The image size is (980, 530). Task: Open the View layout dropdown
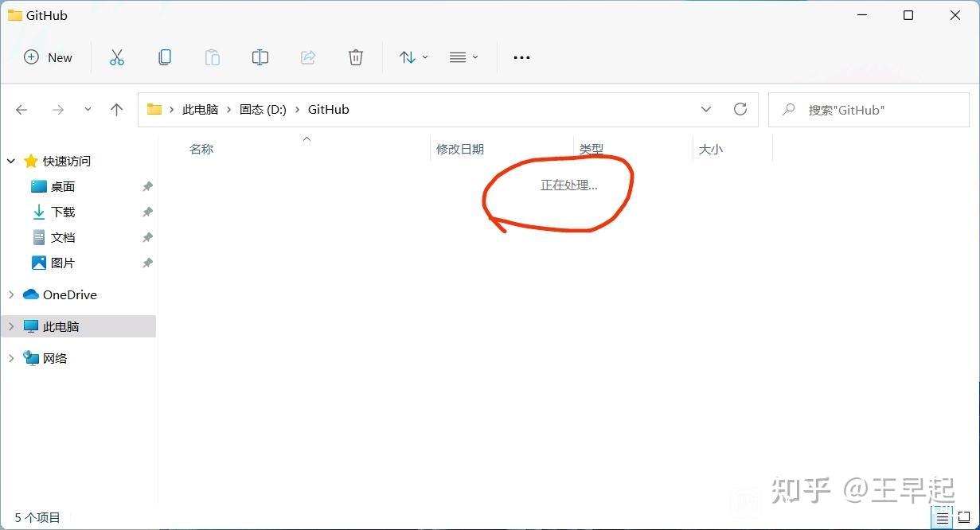463,57
